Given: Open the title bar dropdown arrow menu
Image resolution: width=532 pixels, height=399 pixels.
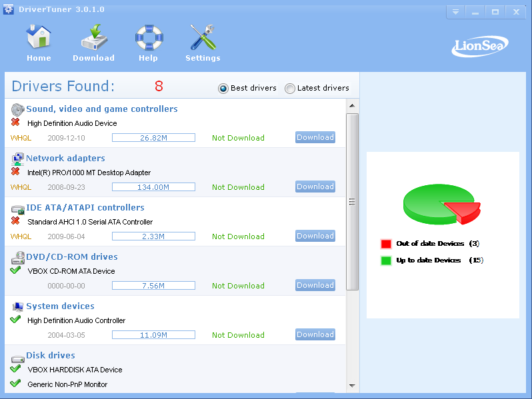Looking at the screenshot, I should [x=455, y=12].
